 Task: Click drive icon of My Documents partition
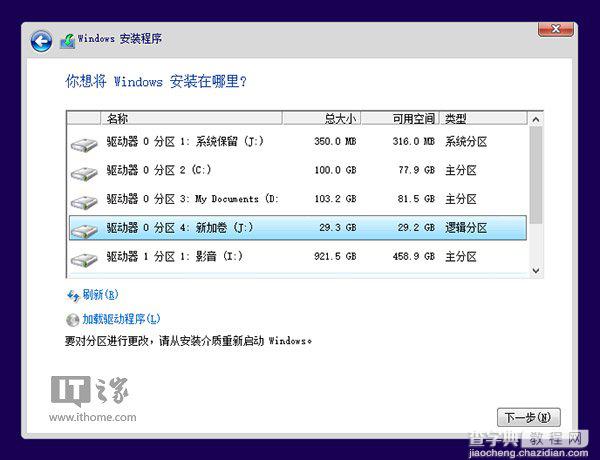(84, 203)
